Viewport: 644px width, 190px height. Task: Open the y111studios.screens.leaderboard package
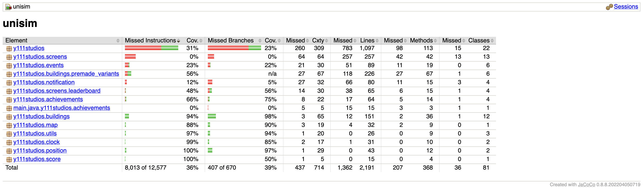tap(57, 91)
